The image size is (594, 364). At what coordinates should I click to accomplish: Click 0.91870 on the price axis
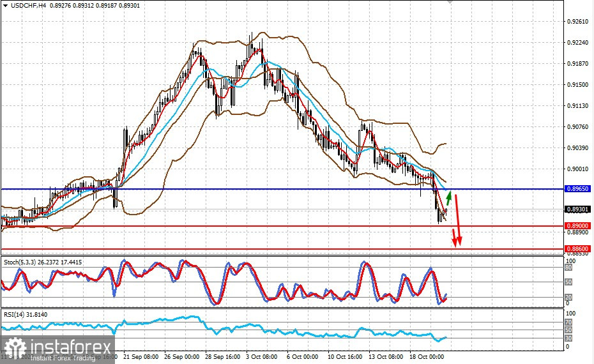click(577, 64)
